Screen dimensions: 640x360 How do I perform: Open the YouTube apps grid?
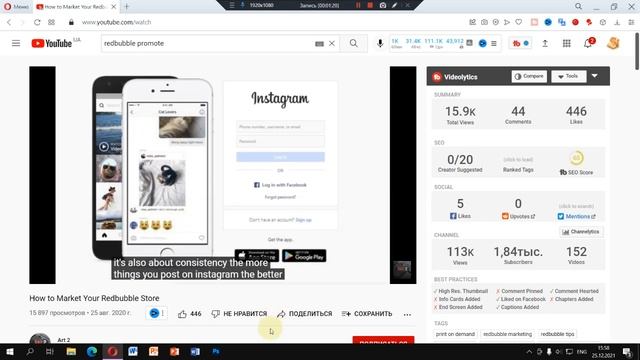pyautogui.click(x=567, y=43)
